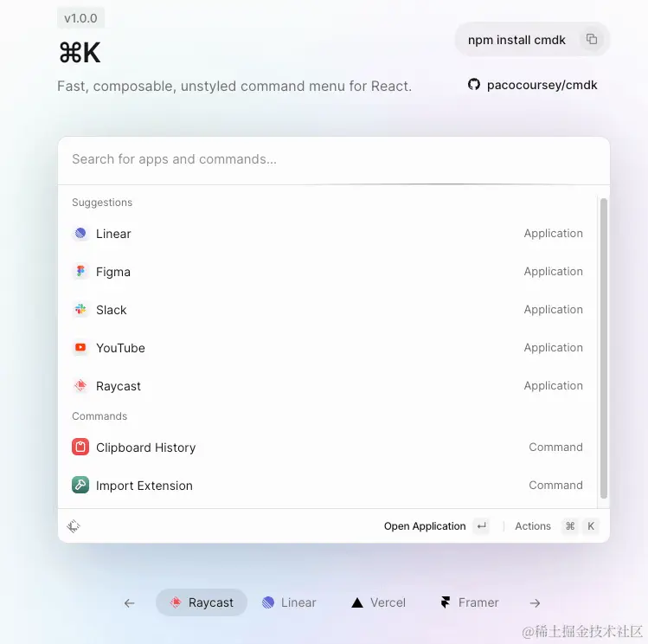Select the Linear app icon in suggestions
This screenshot has height=644, width=648.
[80, 234]
